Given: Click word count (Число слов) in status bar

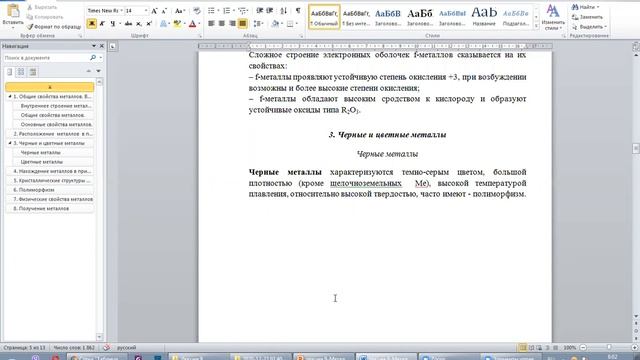Looking at the screenshot, I should click(x=74, y=348).
